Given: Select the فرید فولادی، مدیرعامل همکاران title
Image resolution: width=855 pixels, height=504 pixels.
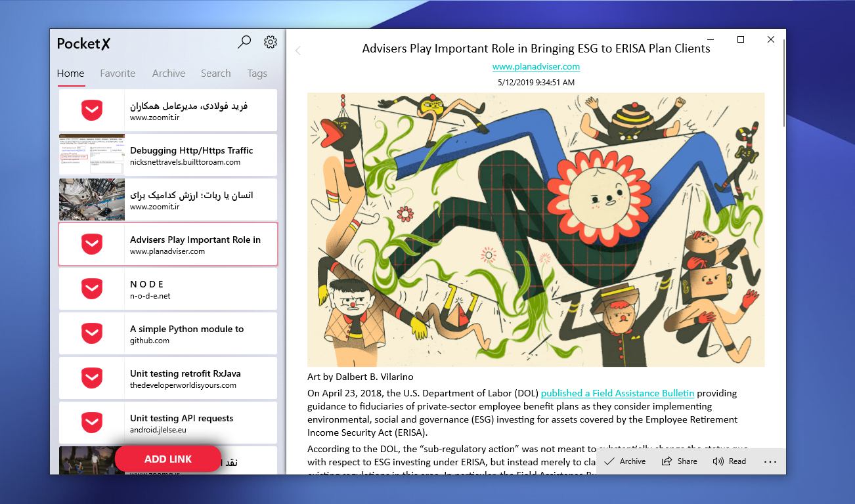Looking at the screenshot, I should pos(188,106).
